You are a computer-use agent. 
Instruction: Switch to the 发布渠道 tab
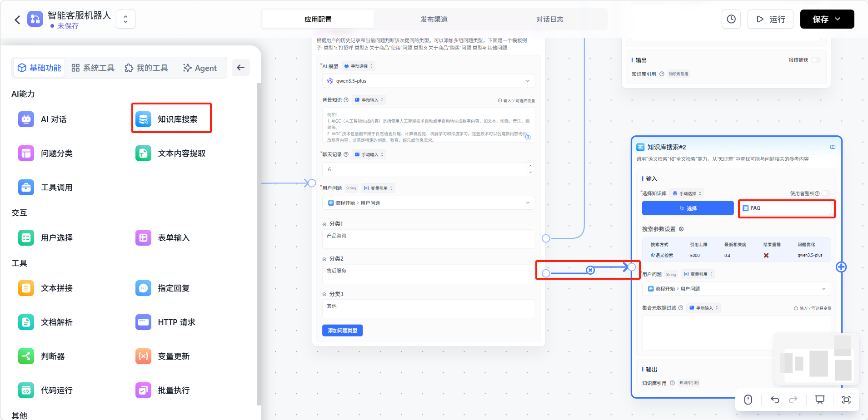coord(434,19)
